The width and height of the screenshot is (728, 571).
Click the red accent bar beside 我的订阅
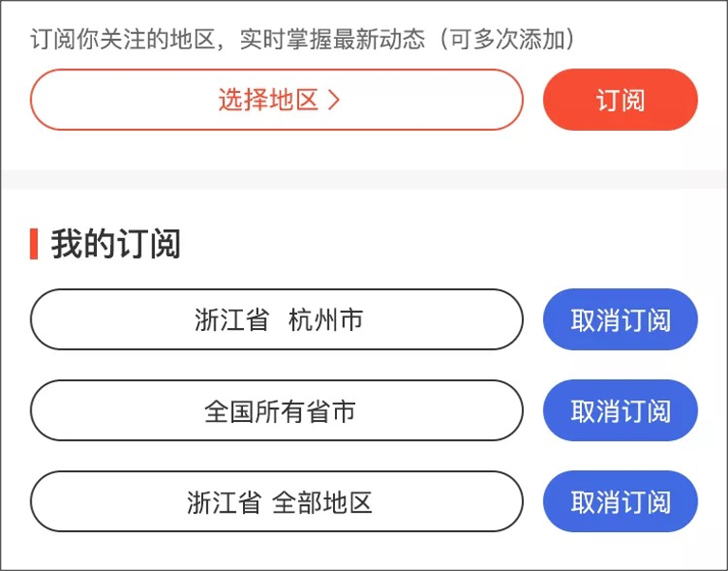click(x=34, y=244)
